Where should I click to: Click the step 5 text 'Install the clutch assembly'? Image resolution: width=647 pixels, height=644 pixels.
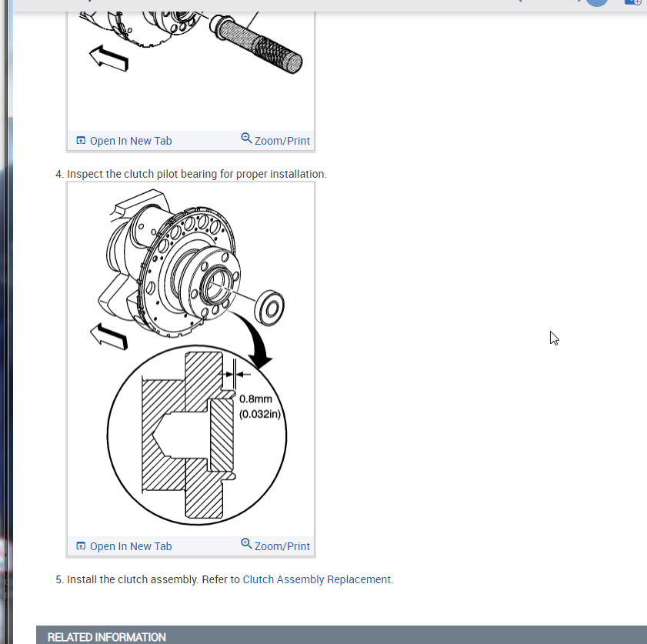coord(132,579)
